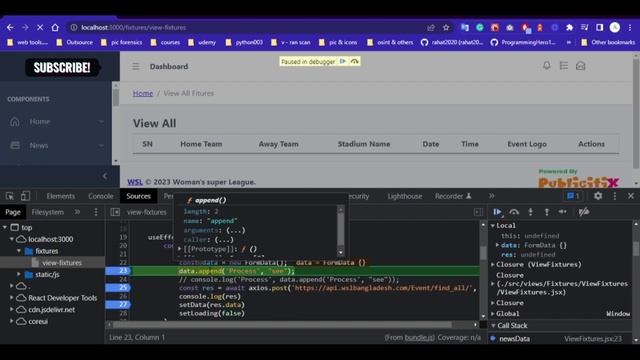This screenshot has width=640, height=360.
Task: Switch to the Recorder tab
Action: [453, 196]
